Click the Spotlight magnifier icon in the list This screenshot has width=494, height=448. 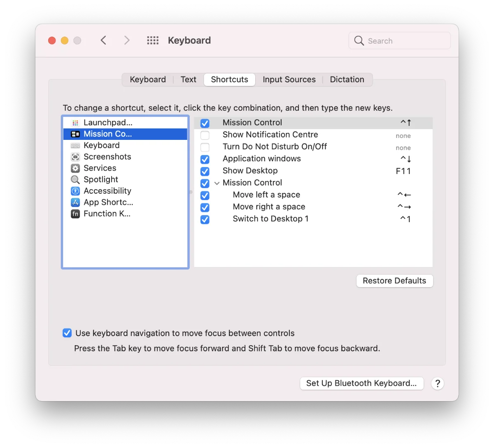point(75,180)
